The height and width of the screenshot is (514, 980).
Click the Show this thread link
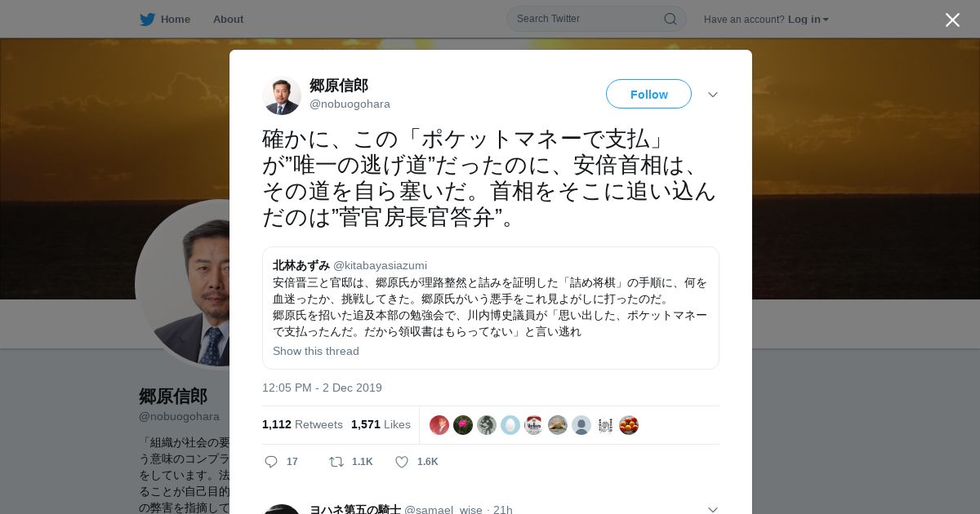(316, 351)
